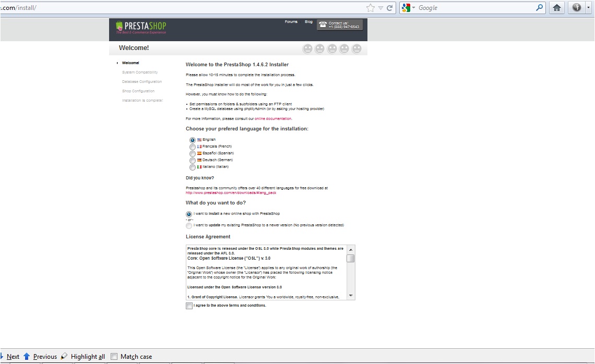Click the magnifier search icon

539,7
